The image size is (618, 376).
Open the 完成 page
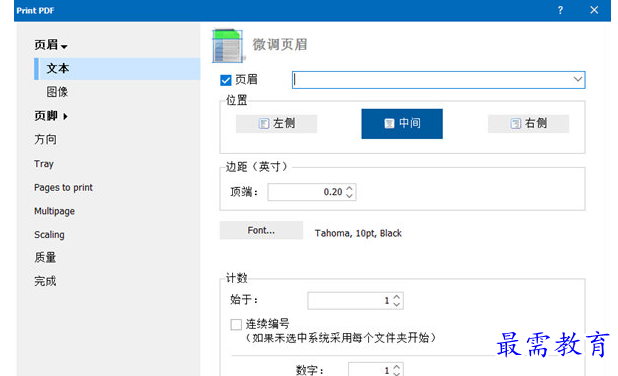pos(45,281)
